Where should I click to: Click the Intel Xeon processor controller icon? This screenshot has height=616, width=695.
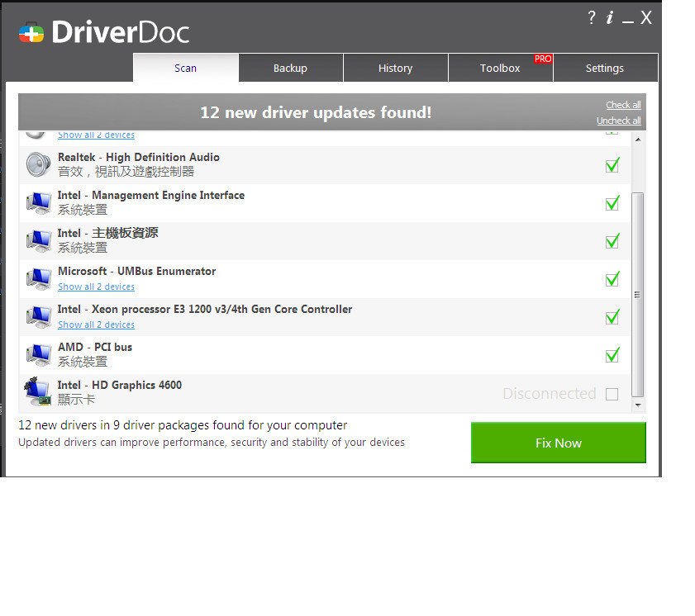(39, 317)
